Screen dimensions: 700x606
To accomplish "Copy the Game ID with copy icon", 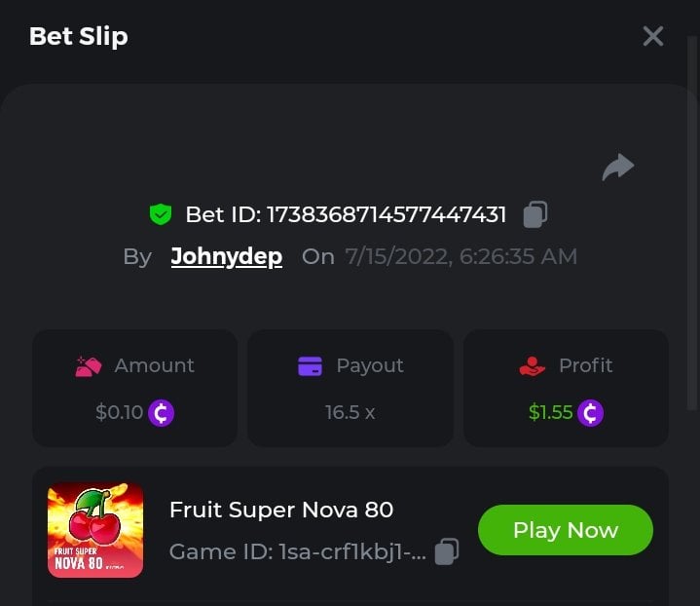I will click(447, 551).
